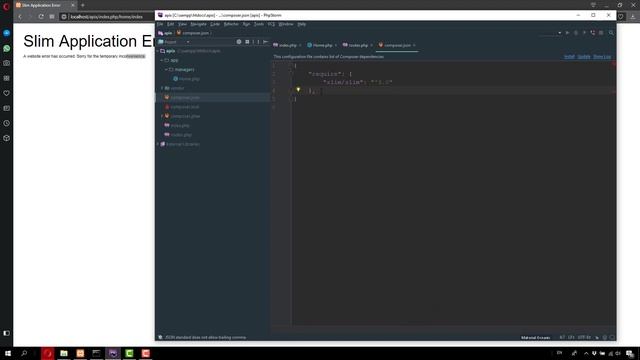Open the Tools menu in PhpStorm
Screen dimensions: 640x360
pyautogui.click(x=259, y=24)
